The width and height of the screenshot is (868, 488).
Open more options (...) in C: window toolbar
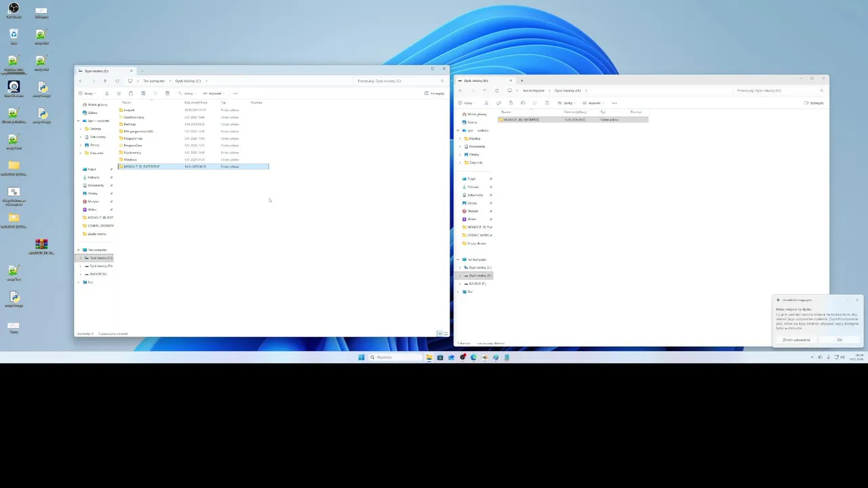235,94
